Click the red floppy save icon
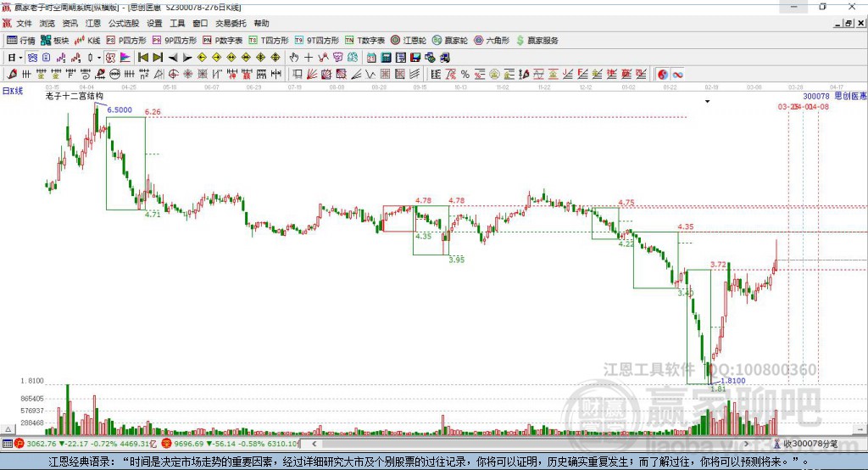 click(x=415, y=58)
